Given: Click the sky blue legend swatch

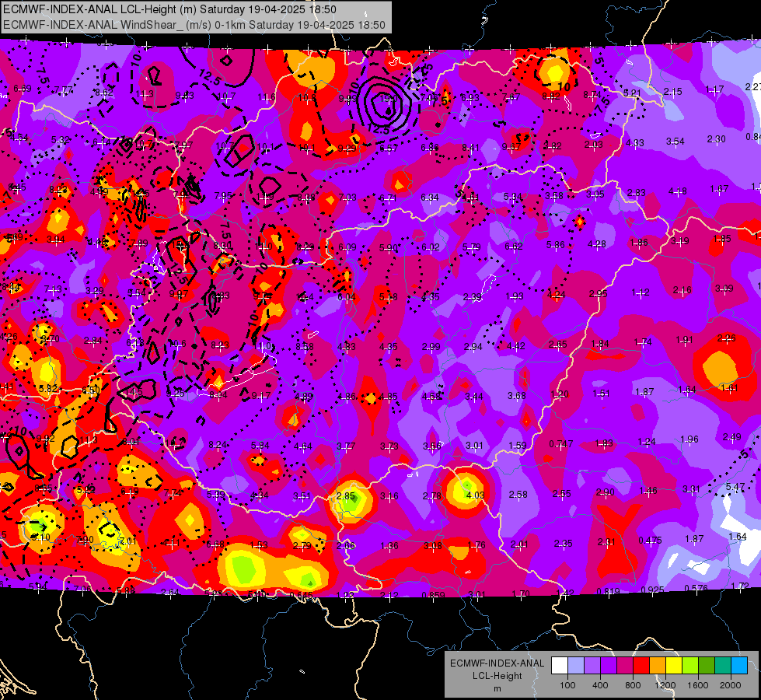Looking at the screenshot, I should click(738, 665).
